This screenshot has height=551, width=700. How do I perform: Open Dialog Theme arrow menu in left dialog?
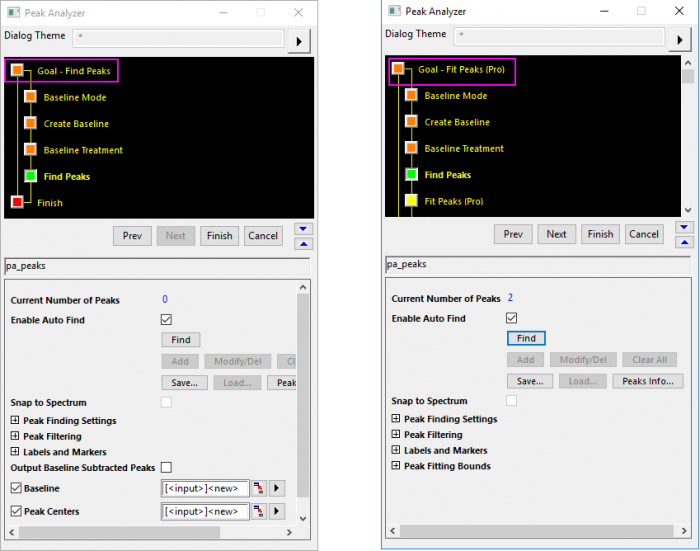tap(300, 41)
